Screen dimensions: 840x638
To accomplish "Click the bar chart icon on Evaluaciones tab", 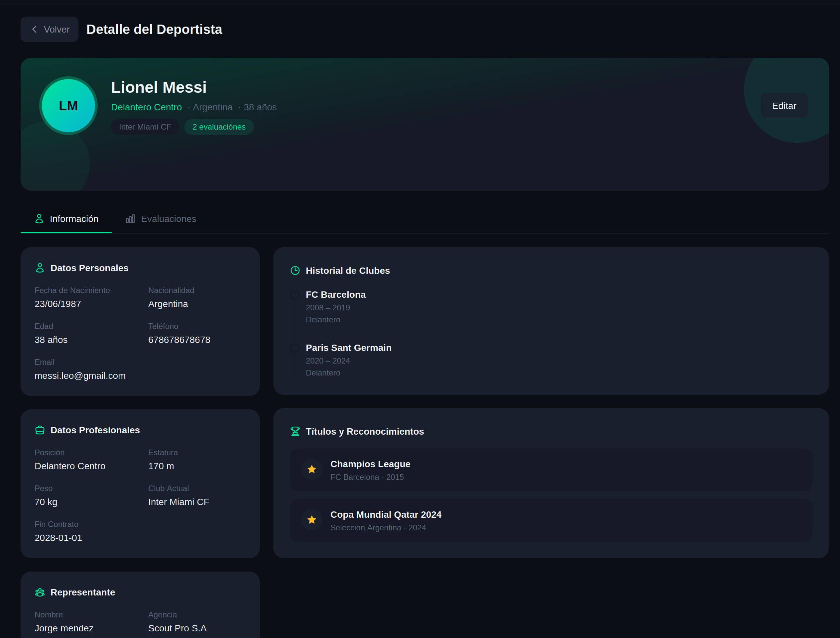I will click(130, 219).
